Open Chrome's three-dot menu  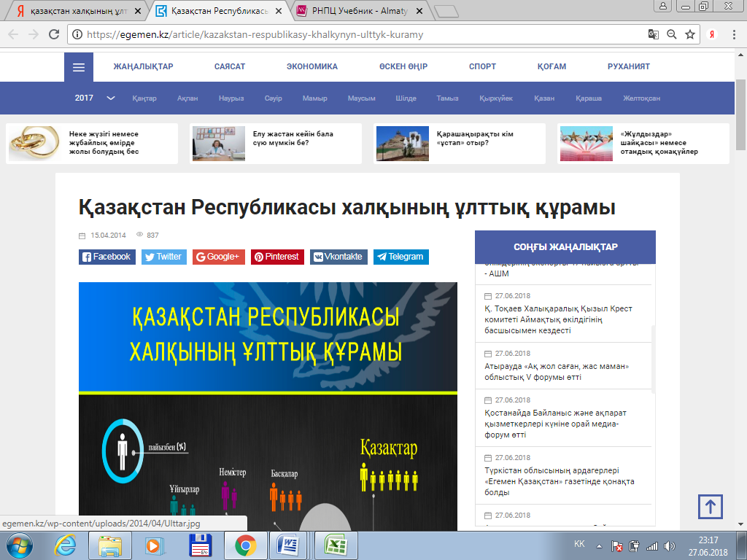[x=734, y=34]
